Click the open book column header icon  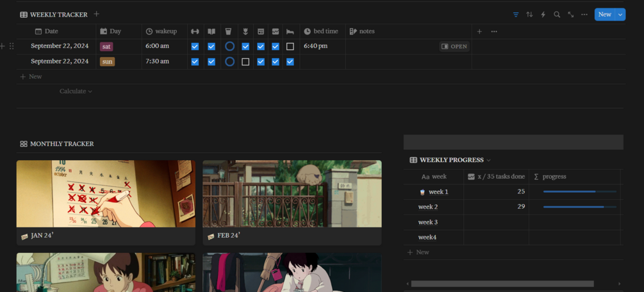point(211,31)
